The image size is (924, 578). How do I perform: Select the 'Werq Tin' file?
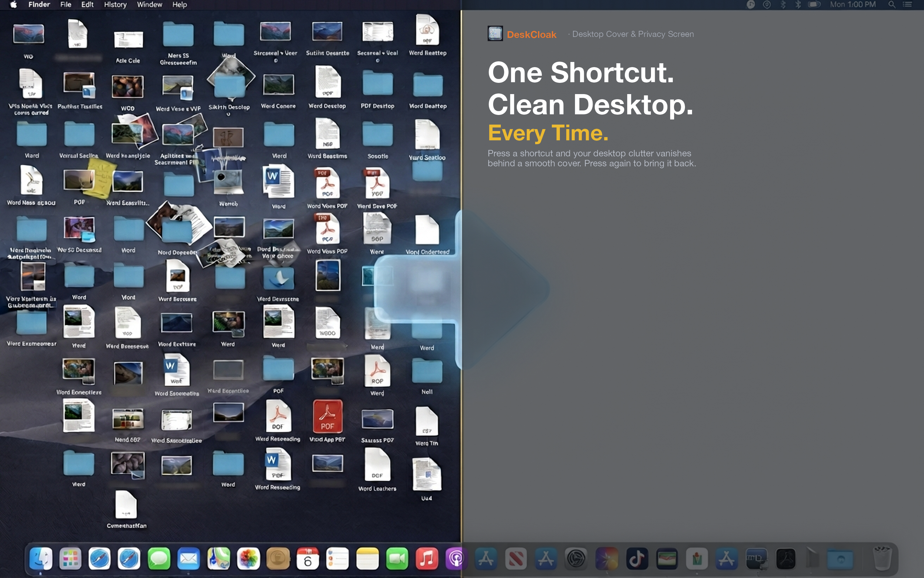tap(427, 421)
